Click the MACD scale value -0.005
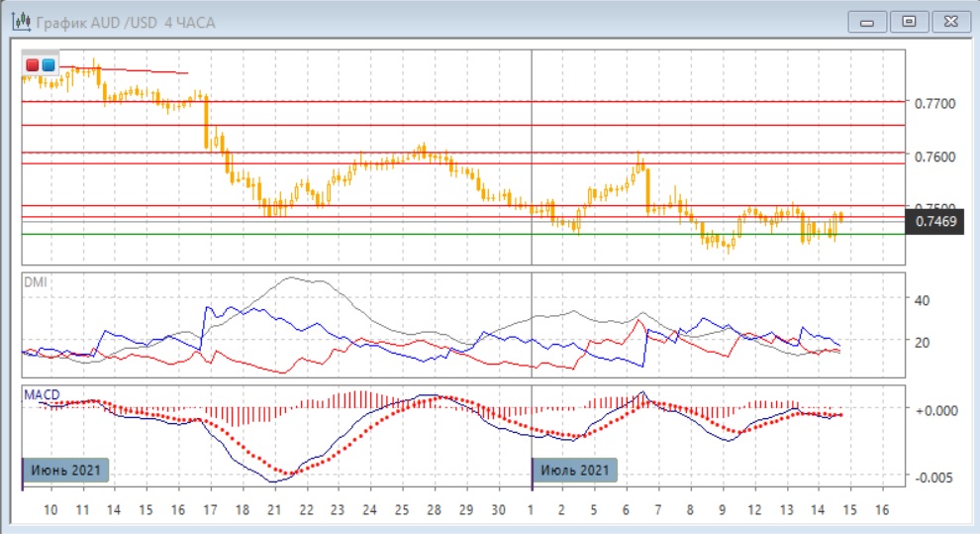The height and width of the screenshot is (534, 980). point(933,477)
